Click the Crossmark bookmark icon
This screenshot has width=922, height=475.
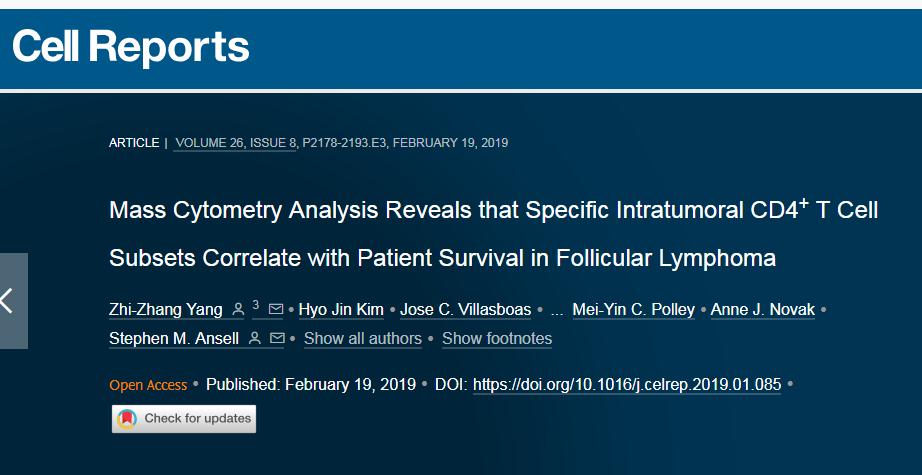pos(127,419)
